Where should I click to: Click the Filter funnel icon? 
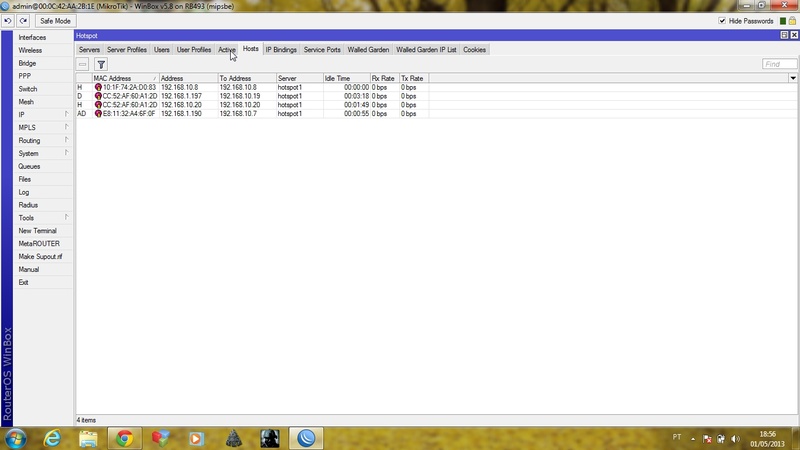(x=101, y=64)
